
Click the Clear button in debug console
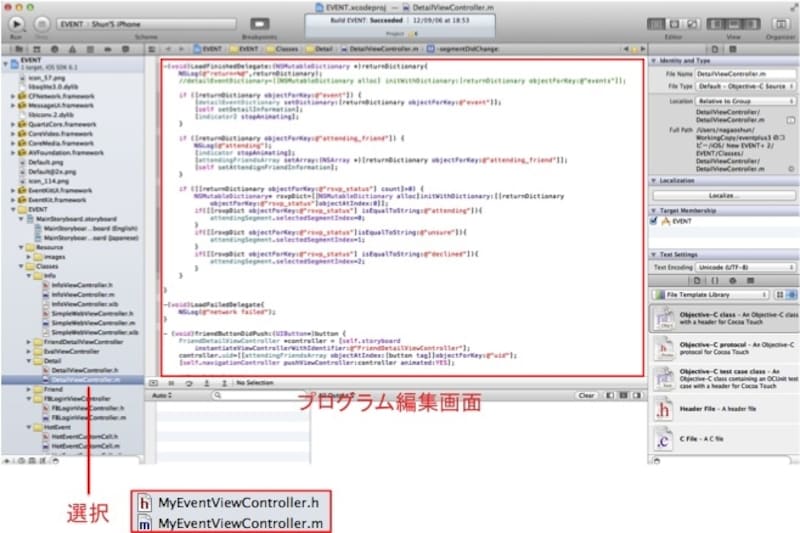(x=588, y=396)
